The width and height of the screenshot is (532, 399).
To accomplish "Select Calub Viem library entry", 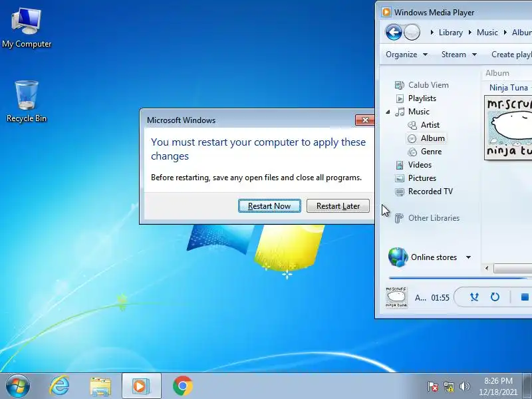I will point(428,85).
